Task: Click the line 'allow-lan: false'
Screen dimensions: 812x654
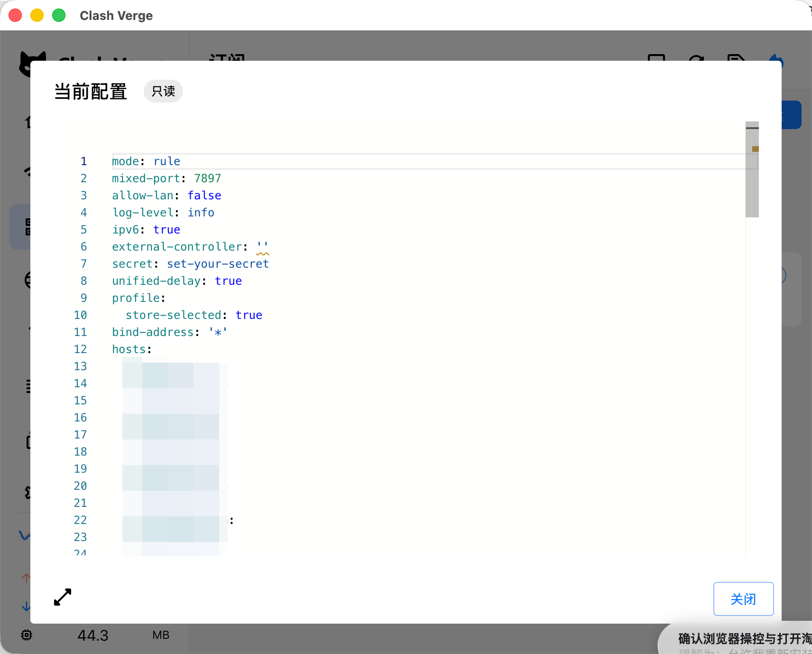Action: pyautogui.click(x=166, y=196)
